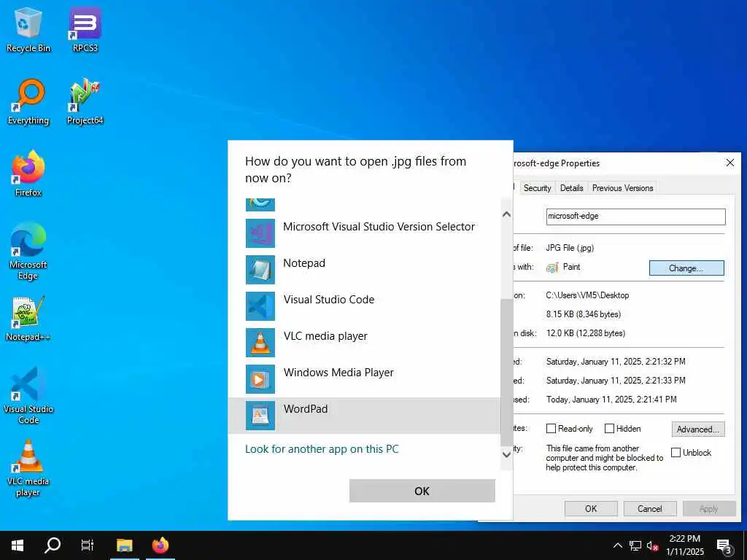Click the app list scrollbar thumb
The height and width of the screenshot is (560, 747).
[506, 373]
